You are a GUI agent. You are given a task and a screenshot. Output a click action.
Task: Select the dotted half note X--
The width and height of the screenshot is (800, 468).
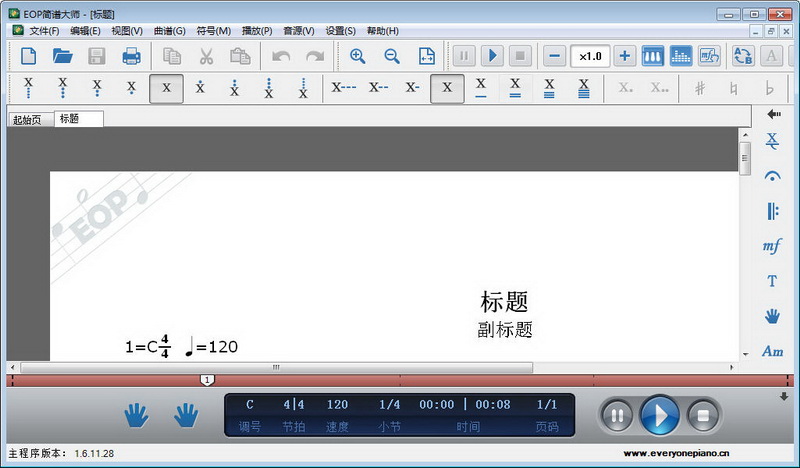[x=379, y=88]
